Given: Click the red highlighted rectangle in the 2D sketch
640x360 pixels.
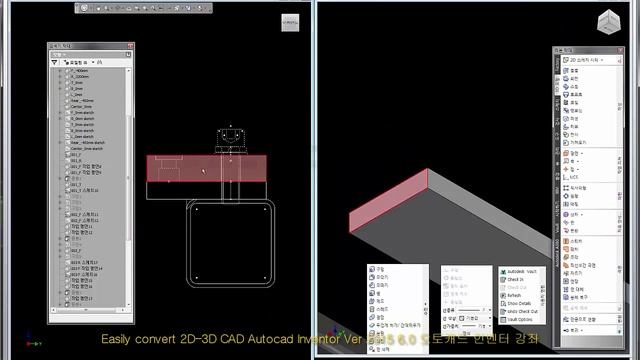Looking at the screenshot, I should pos(207,168).
